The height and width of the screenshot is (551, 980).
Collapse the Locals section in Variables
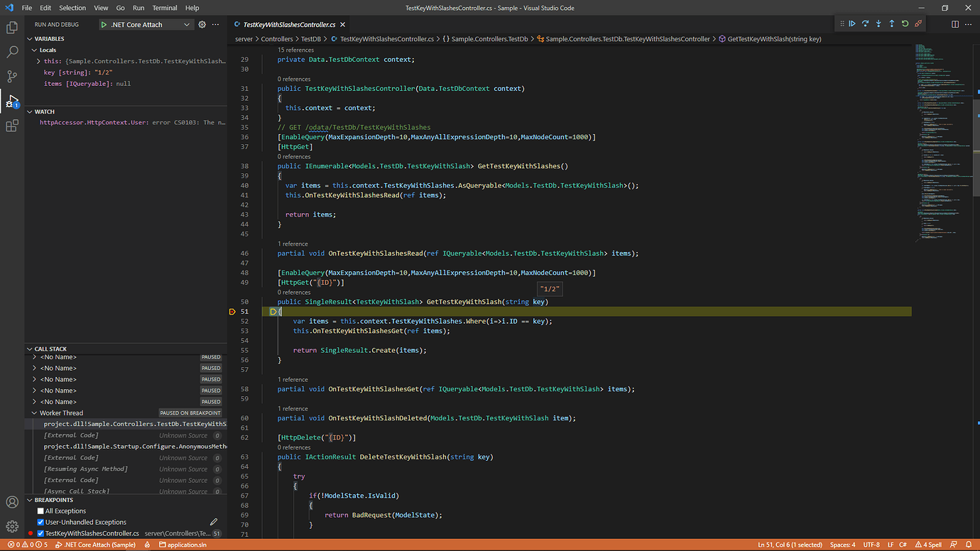point(34,50)
